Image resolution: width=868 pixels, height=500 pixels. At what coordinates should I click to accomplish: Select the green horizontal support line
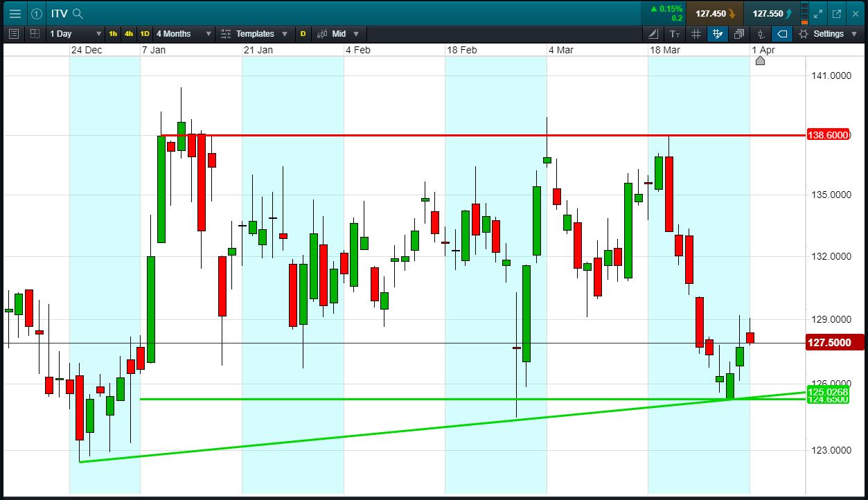click(473, 399)
